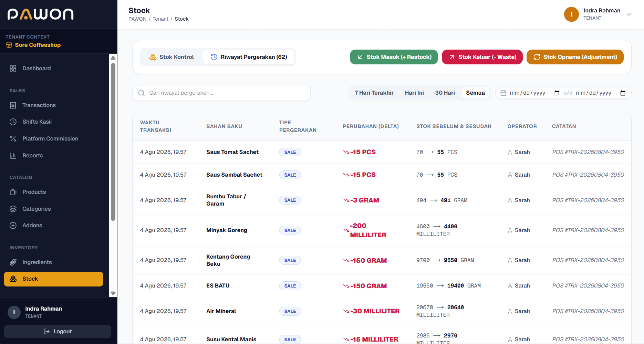Click the operator icon in the ES BATU row

point(510,286)
